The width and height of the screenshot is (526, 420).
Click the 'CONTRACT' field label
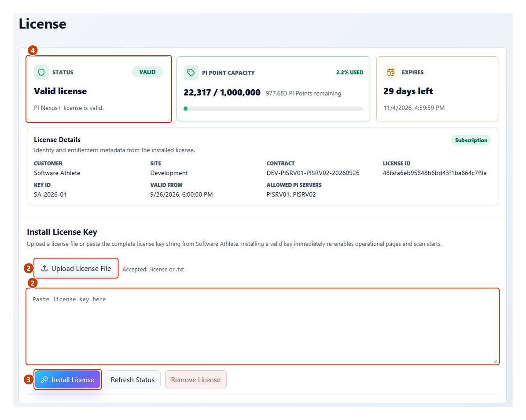click(280, 164)
